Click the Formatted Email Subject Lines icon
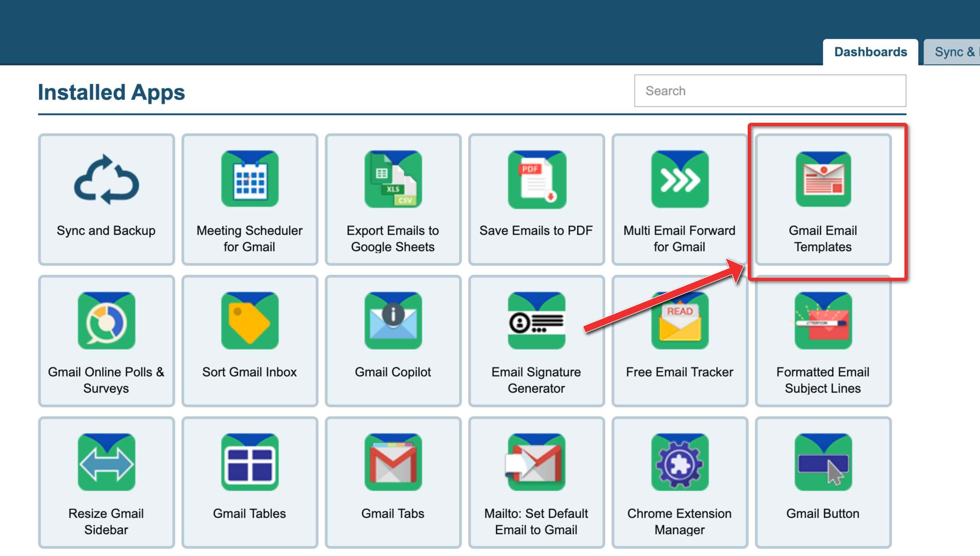This screenshot has height=556, width=980. tap(823, 321)
